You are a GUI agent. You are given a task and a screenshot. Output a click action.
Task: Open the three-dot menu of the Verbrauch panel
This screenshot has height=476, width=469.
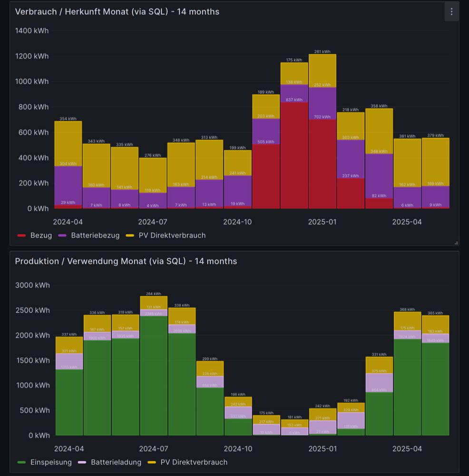(451, 11)
